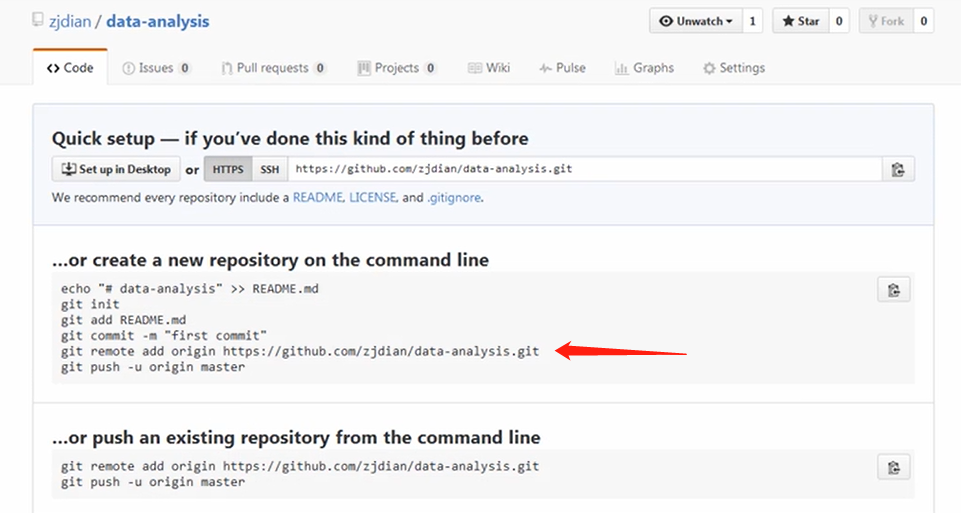
Task: Open the Graphs tab
Action: point(644,67)
